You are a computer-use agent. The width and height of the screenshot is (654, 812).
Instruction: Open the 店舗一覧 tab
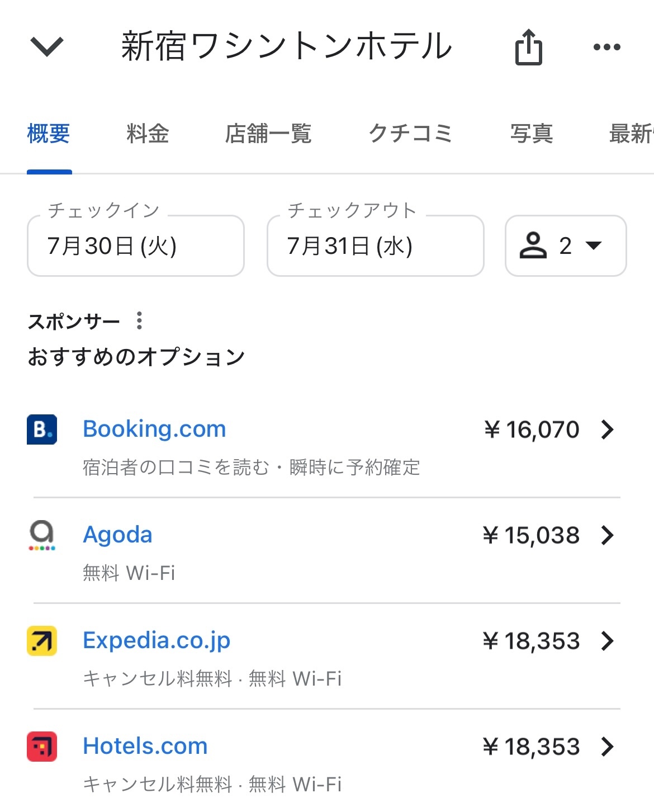268,134
